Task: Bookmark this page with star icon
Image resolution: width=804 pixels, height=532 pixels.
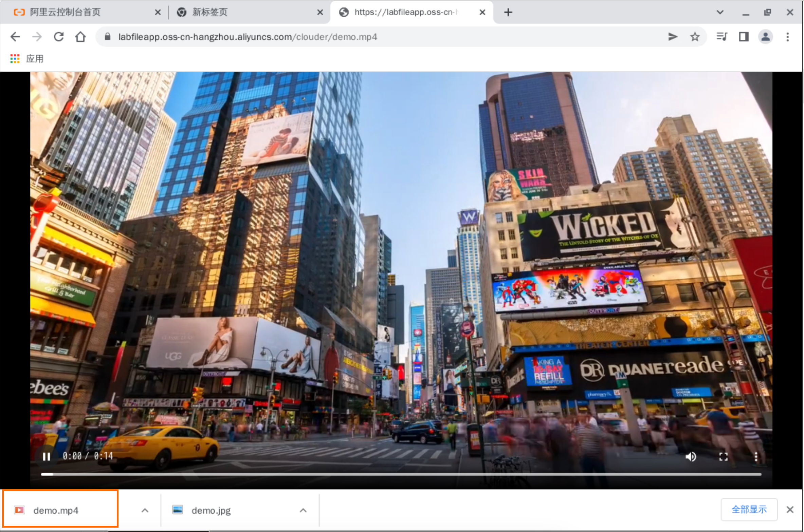Action: [695, 37]
